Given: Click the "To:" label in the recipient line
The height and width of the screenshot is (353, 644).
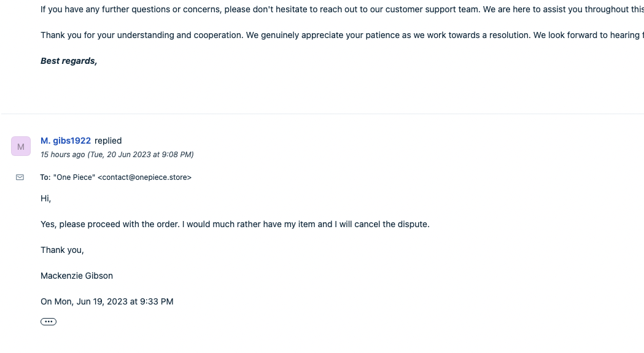Looking at the screenshot, I should [x=45, y=177].
